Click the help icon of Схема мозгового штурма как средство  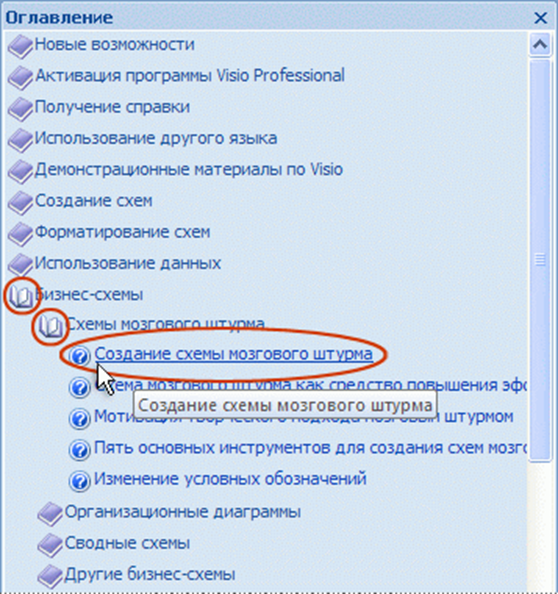pos(80,388)
